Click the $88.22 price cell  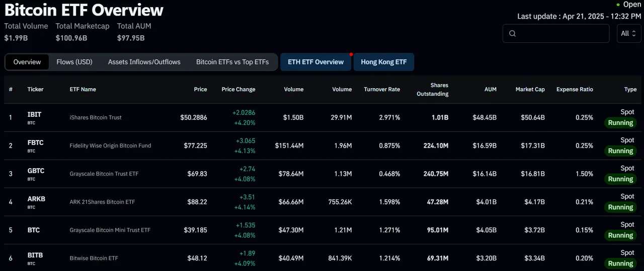pos(197,202)
